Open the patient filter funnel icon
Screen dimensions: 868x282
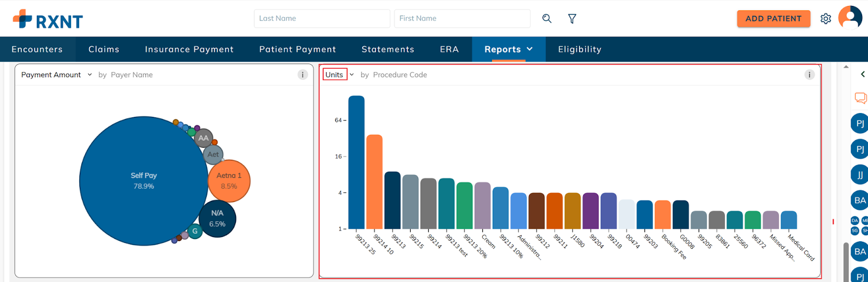[572, 18]
